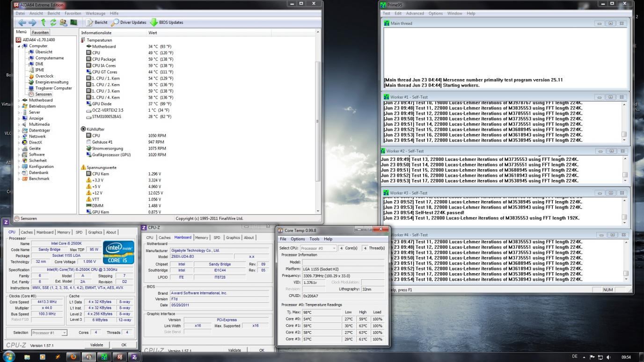Viewport: 644px width, 362px height.
Task: Switch to SPD tab in left CPU-Z
Action: 79,232
